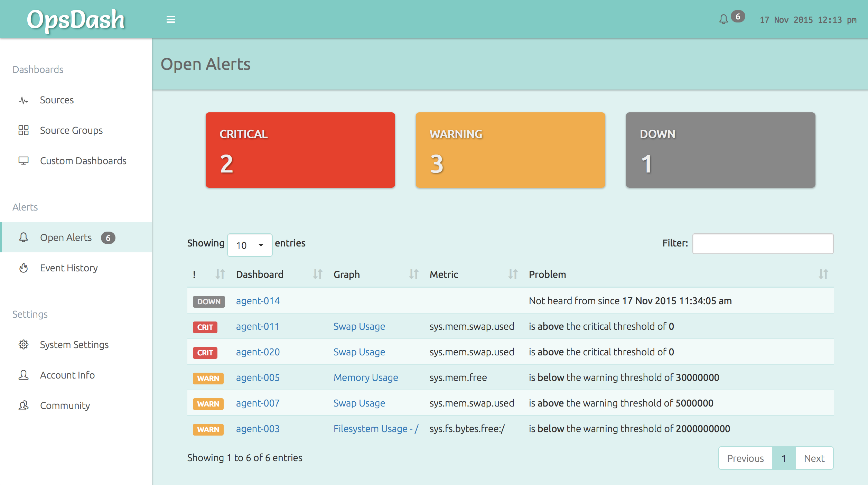Open System Settings in the sidebar

(x=76, y=345)
